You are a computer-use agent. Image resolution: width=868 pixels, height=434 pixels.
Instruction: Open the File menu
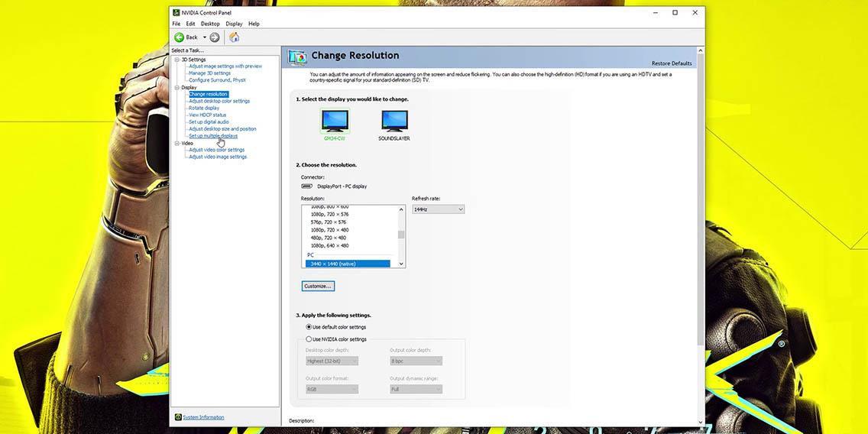176,24
